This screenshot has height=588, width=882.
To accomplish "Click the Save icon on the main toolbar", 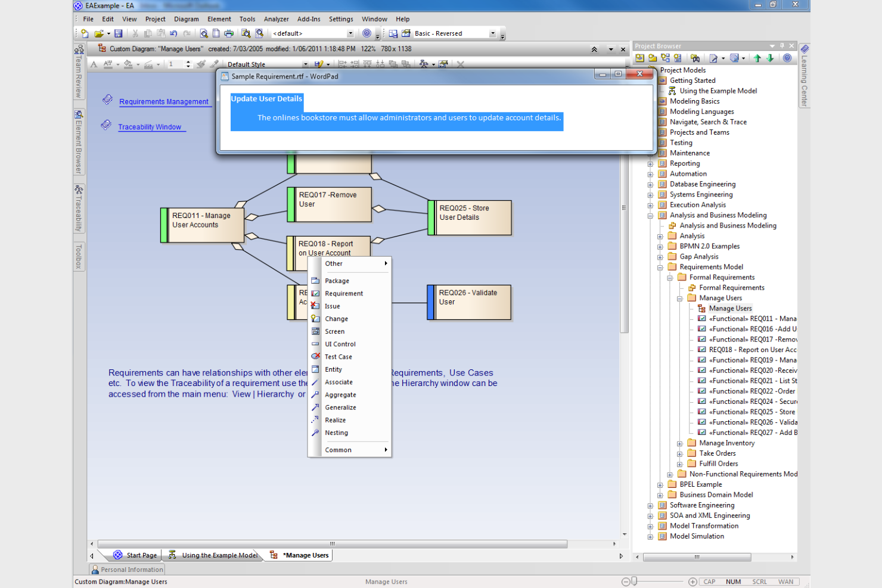I will (x=119, y=33).
